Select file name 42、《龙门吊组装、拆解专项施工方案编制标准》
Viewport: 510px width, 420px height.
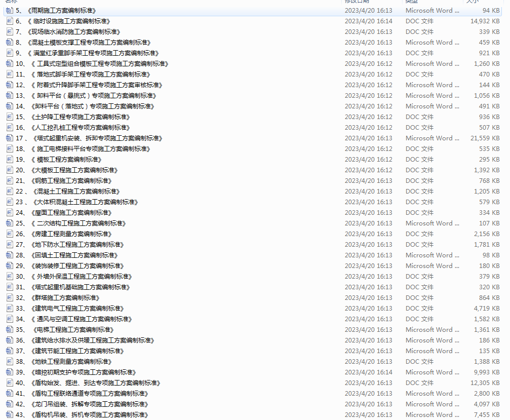82,404
